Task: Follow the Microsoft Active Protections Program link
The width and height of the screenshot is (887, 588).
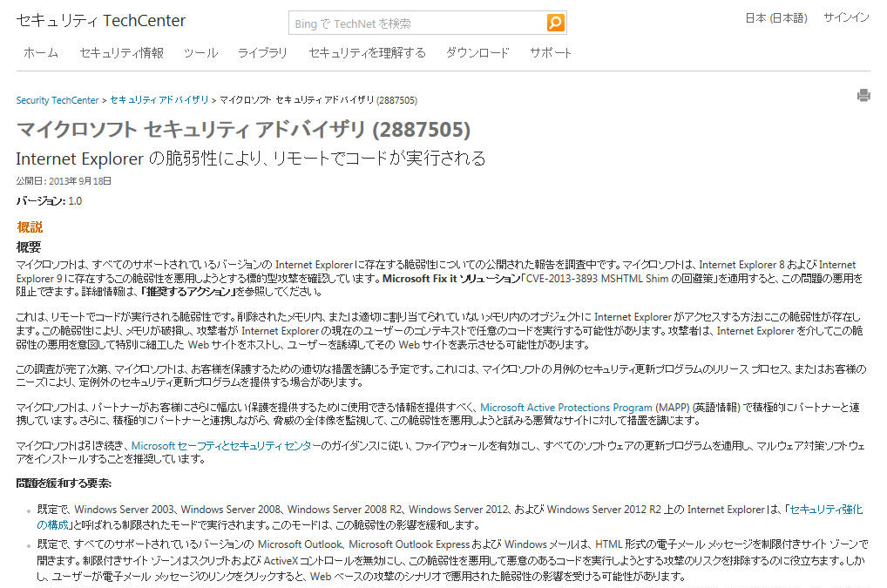Action: (566, 407)
